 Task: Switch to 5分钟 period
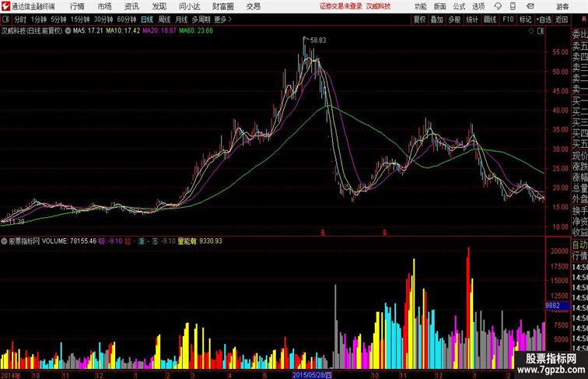tap(58, 19)
